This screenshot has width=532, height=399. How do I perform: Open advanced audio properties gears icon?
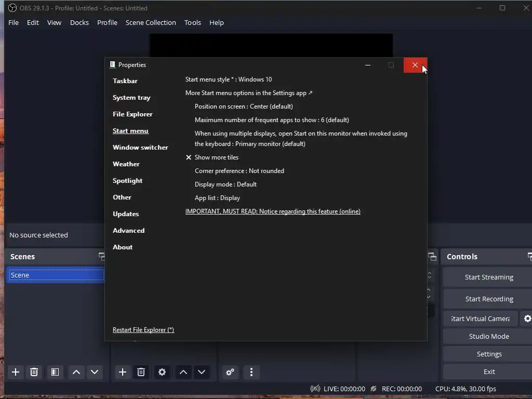(230, 372)
